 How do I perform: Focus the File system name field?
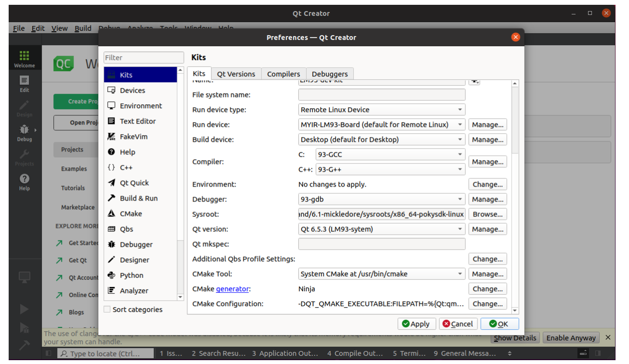(x=382, y=95)
